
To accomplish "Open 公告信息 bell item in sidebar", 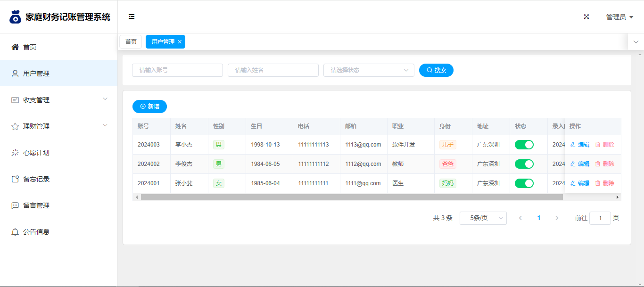I will (x=36, y=232).
